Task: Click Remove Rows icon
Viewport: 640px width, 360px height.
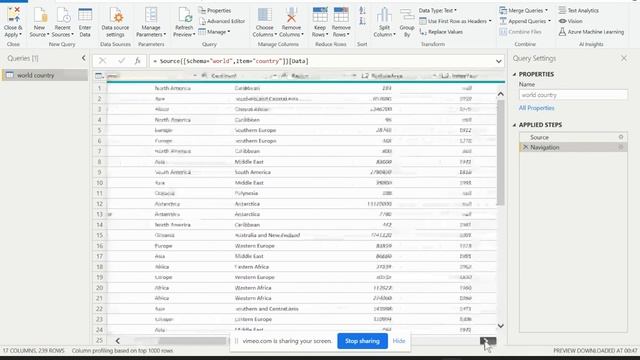Action: tap(341, 15)
